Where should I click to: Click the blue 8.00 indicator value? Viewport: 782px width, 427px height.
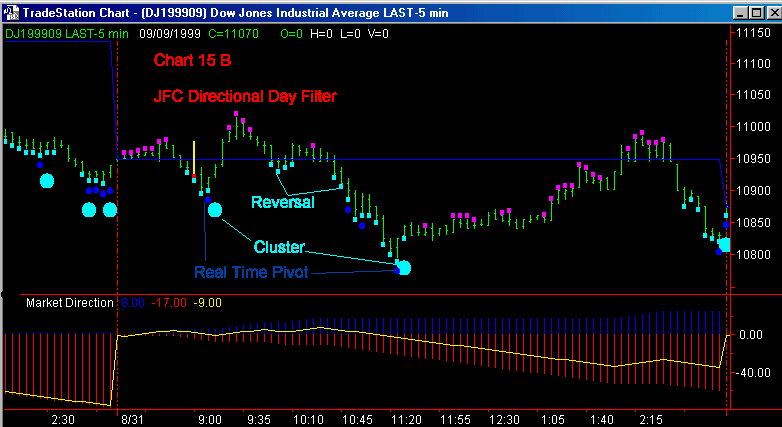pos(133,303)
